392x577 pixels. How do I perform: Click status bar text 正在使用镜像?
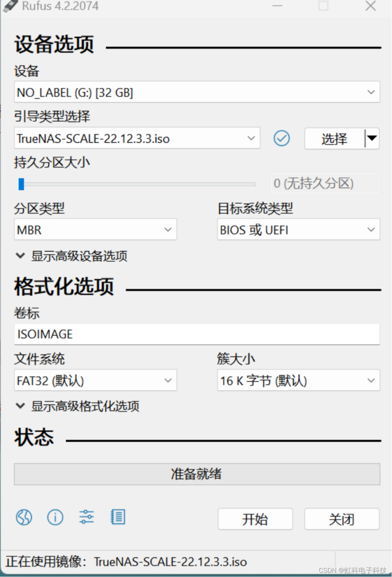click(x=126, y=562)
